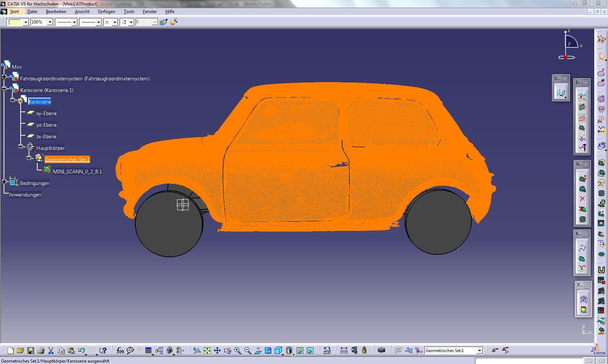Image resolution: width=608 pixels, height=364 pixels.
Task: Click the Print icon
Action: 41,350
